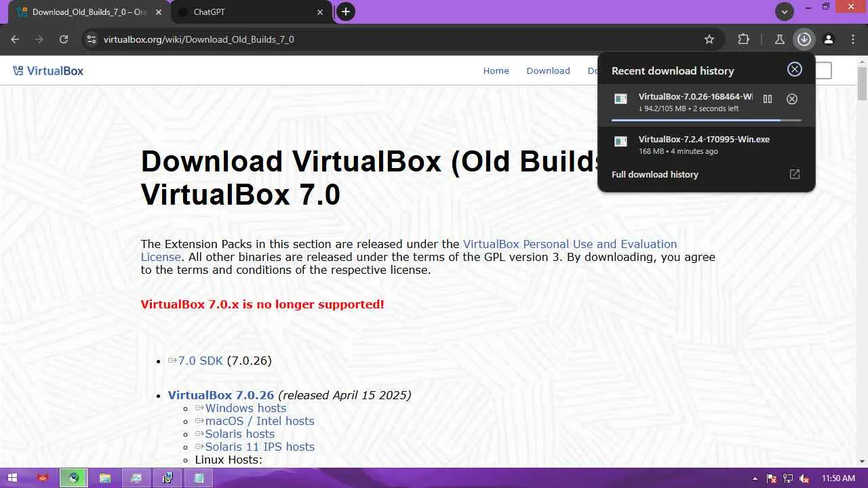868x488 pixels.
Task: Go back to the previous page
Action: pos(15,39)
